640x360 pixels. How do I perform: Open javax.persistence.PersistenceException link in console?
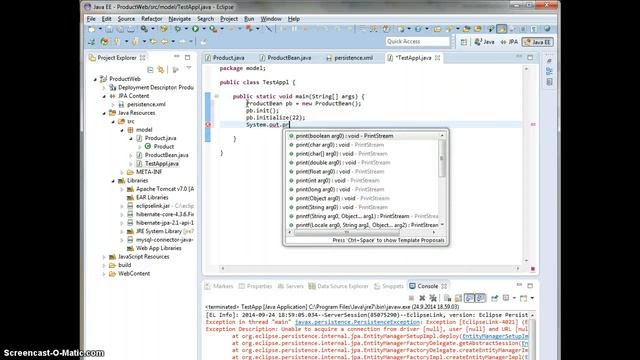pos(357,322)
